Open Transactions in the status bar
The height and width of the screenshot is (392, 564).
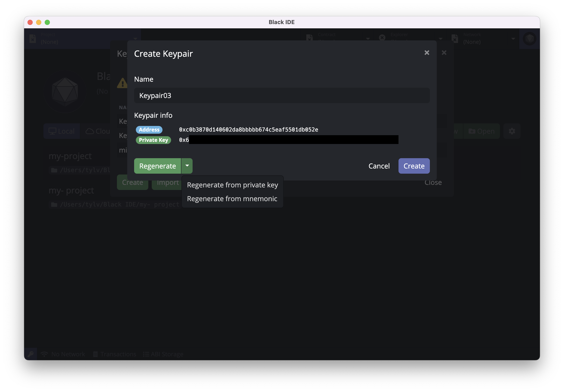115,354
